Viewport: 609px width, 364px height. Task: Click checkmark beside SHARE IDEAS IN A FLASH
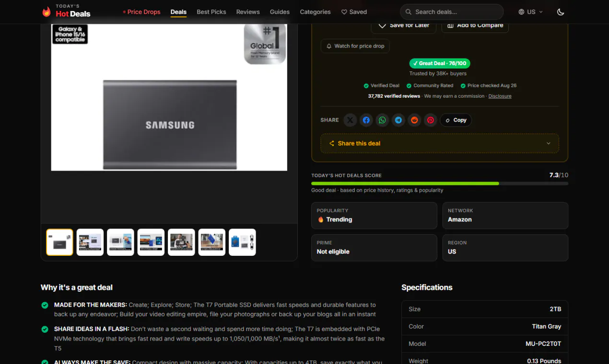click(x=45, y=330)
